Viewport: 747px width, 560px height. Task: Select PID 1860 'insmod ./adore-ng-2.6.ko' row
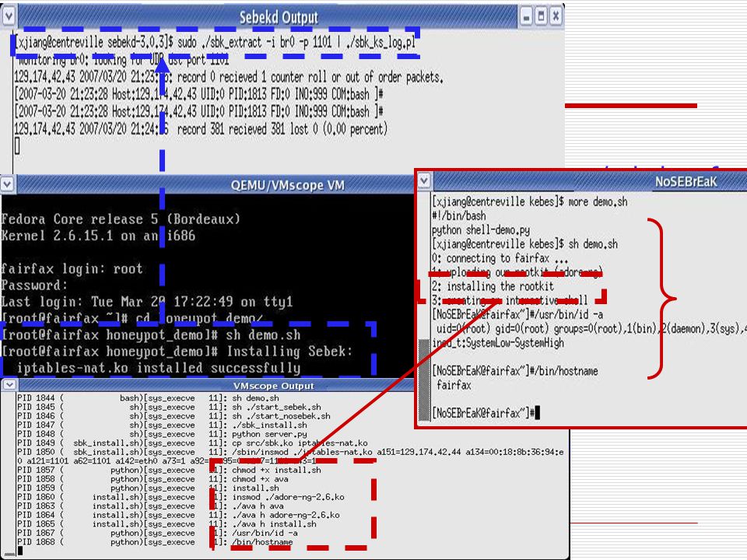point(181,497)
